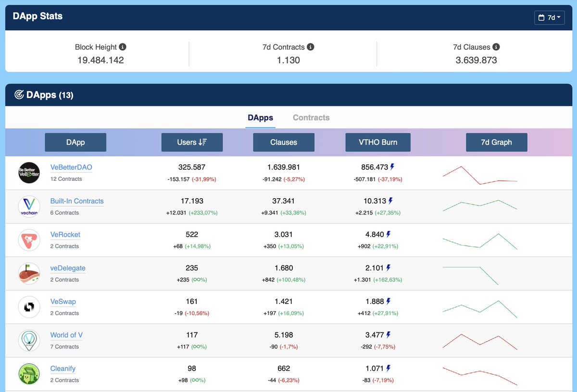Sort by the VTHO Burn column button

point(378,142)
